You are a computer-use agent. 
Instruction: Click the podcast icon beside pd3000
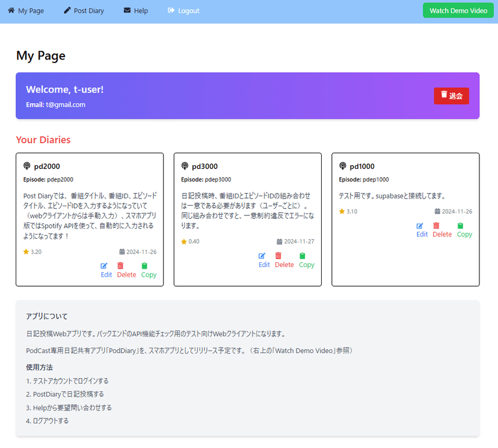pos(186,166)
